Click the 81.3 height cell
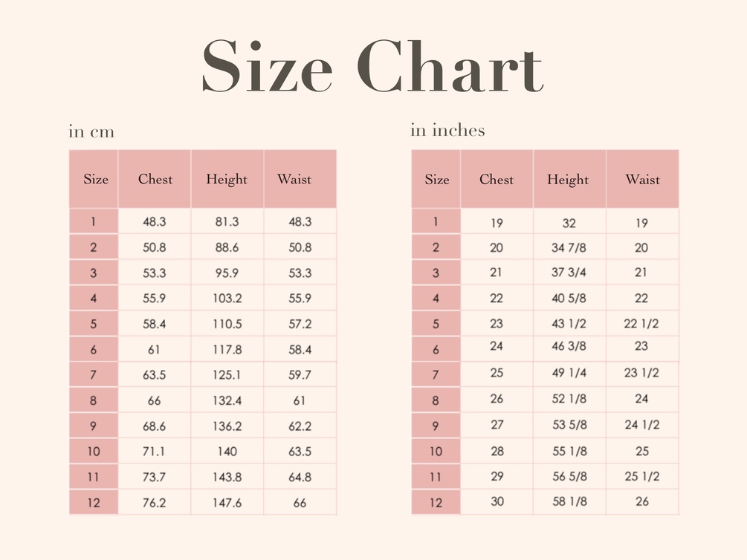Viewport: 747px width, 560px height. (x=227, y=221)
